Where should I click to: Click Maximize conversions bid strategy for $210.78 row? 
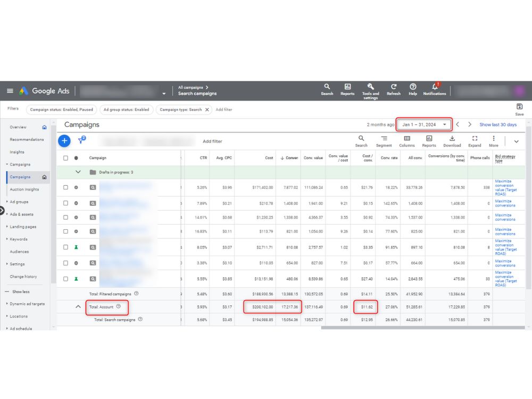[505, 203]
